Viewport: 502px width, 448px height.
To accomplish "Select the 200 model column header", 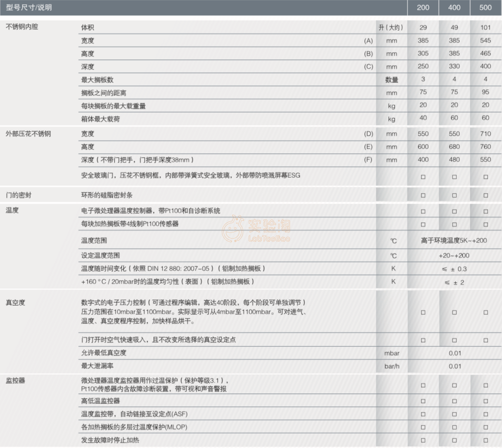I will coord(423,8).
